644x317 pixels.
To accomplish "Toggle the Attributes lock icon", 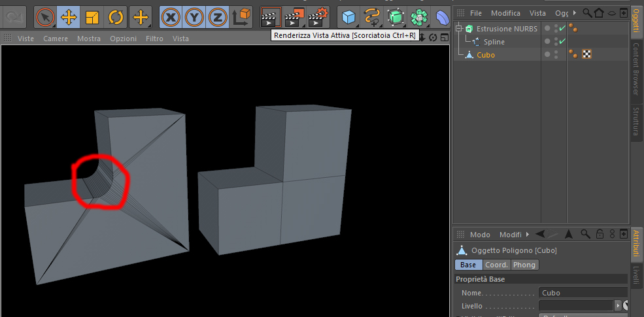I will click(x=600, y=234).
